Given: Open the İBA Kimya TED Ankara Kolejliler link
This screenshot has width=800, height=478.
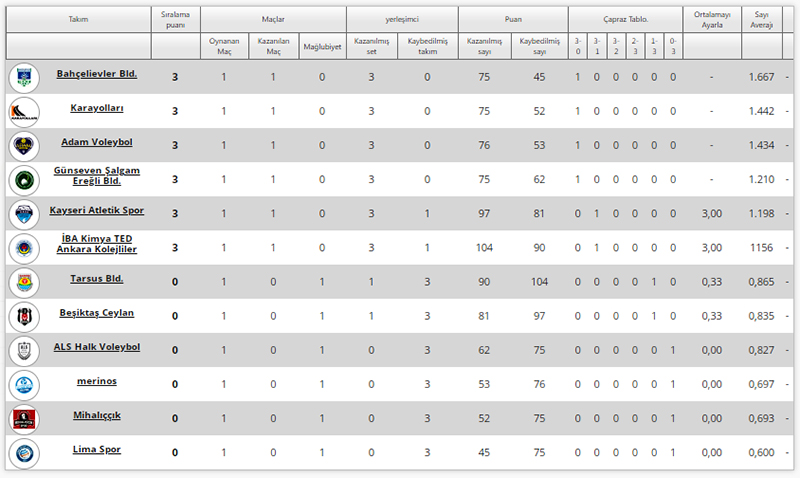Looking at the screenshot, I should [x=97, y=243].
